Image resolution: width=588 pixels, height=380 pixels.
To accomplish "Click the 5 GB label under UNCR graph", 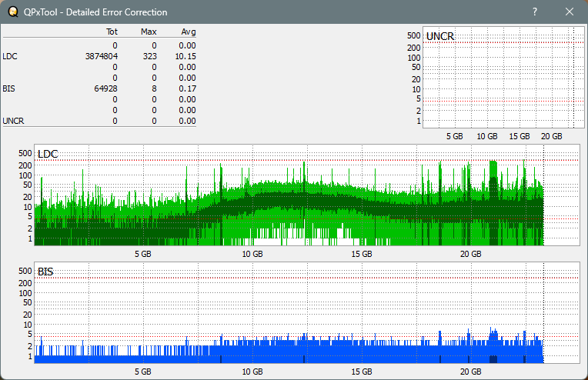I will click(x=455, y=136).
